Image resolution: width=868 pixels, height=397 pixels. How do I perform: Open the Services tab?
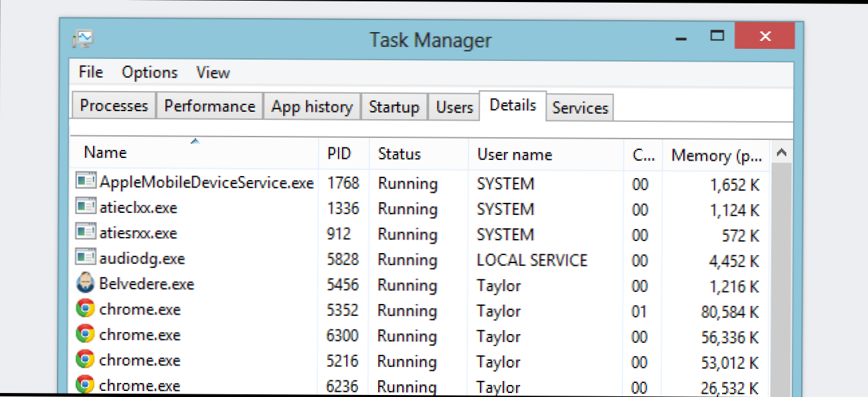point(580,108)
